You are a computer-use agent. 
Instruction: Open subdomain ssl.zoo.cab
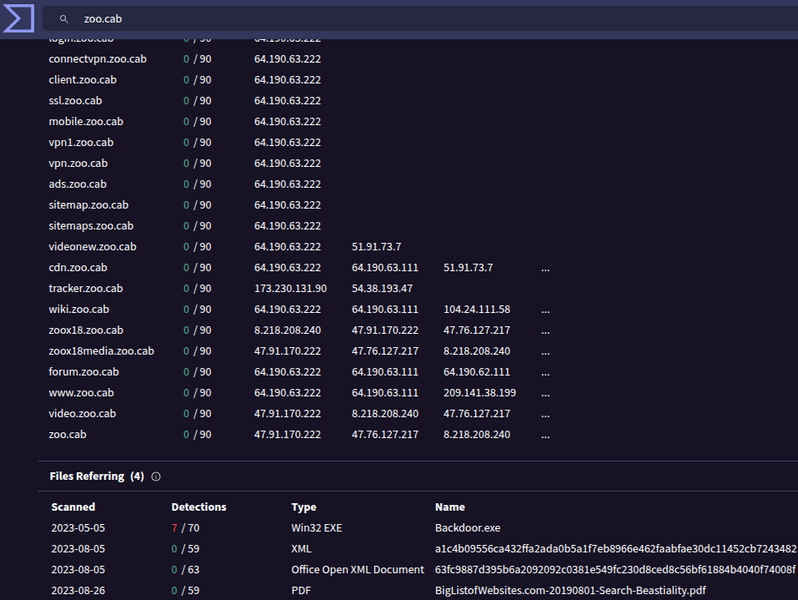pyautogui.click(x=75, y=101)
